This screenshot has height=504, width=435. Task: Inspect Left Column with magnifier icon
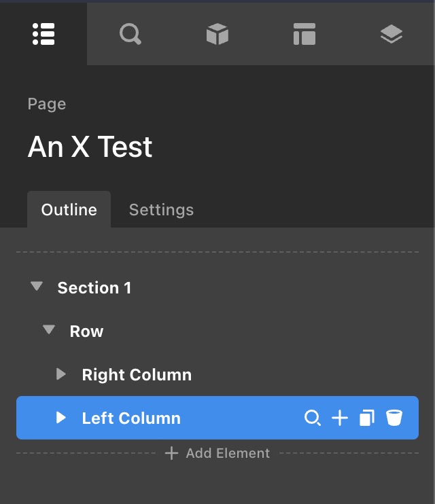click(x=312, y=418)
